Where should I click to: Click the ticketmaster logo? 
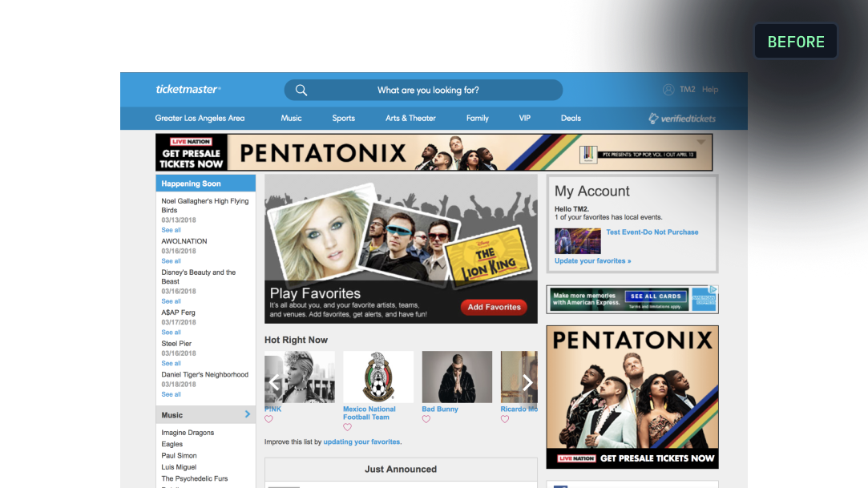pos(188,89)
